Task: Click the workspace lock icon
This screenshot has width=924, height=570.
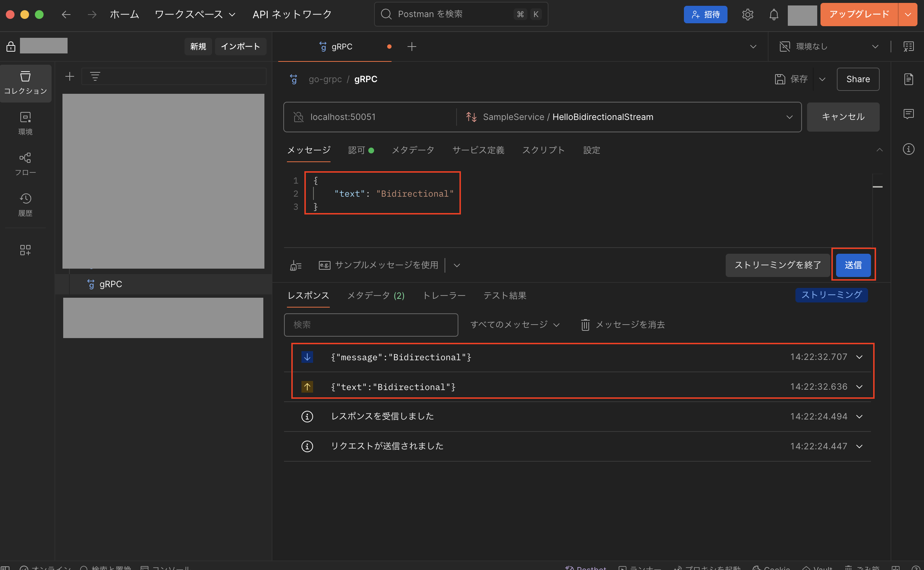Action: [11, 47]
